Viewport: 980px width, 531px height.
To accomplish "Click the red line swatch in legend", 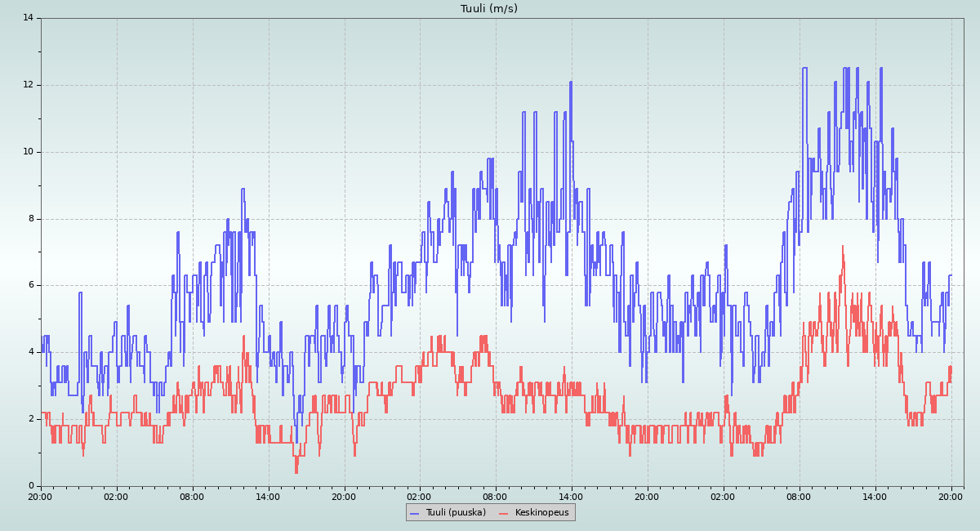I will (503, 513).
